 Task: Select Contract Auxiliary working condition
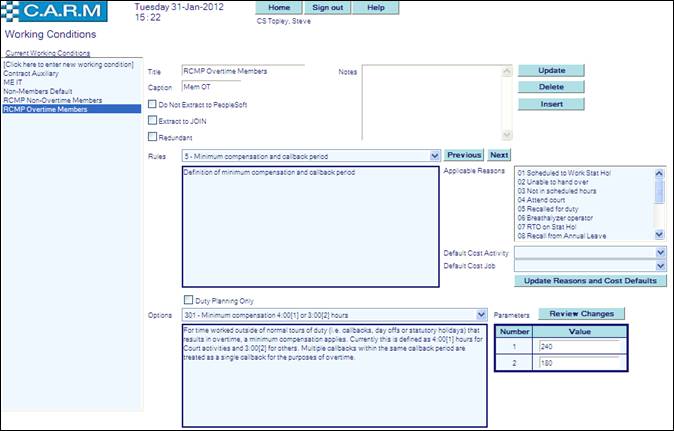[30, 74]
